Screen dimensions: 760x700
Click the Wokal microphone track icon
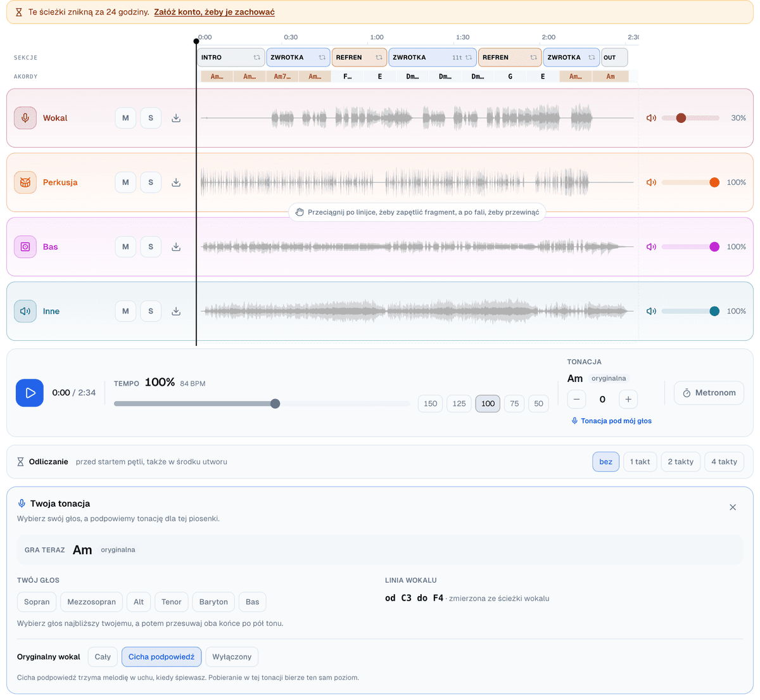[25, 118]
